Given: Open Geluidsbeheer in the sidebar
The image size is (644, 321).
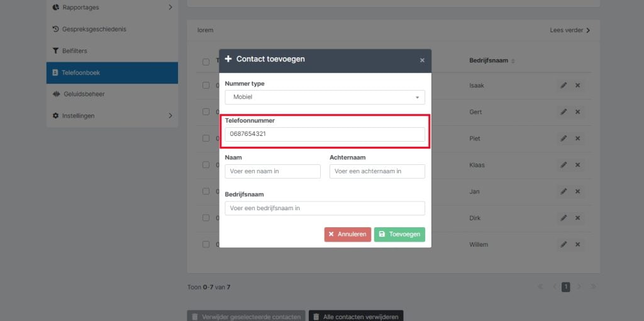Looking at the screenshot, I should click(112, 94).
